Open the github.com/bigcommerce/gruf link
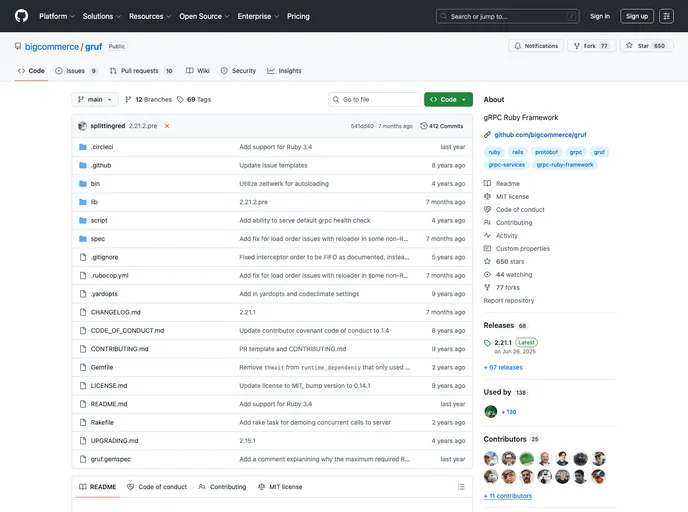Screen dimensions: 688x512 tap(539, 134)
